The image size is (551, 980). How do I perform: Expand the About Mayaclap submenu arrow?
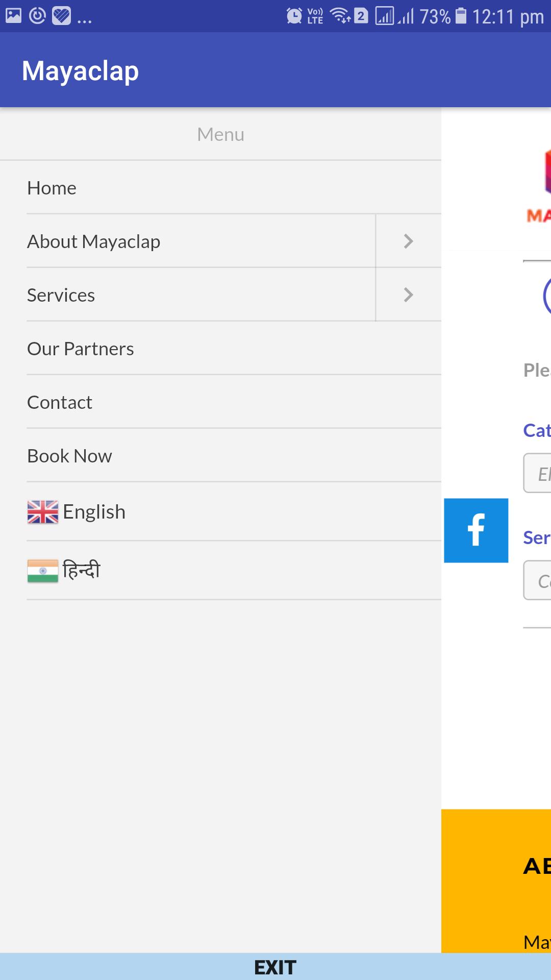point(409,241)
